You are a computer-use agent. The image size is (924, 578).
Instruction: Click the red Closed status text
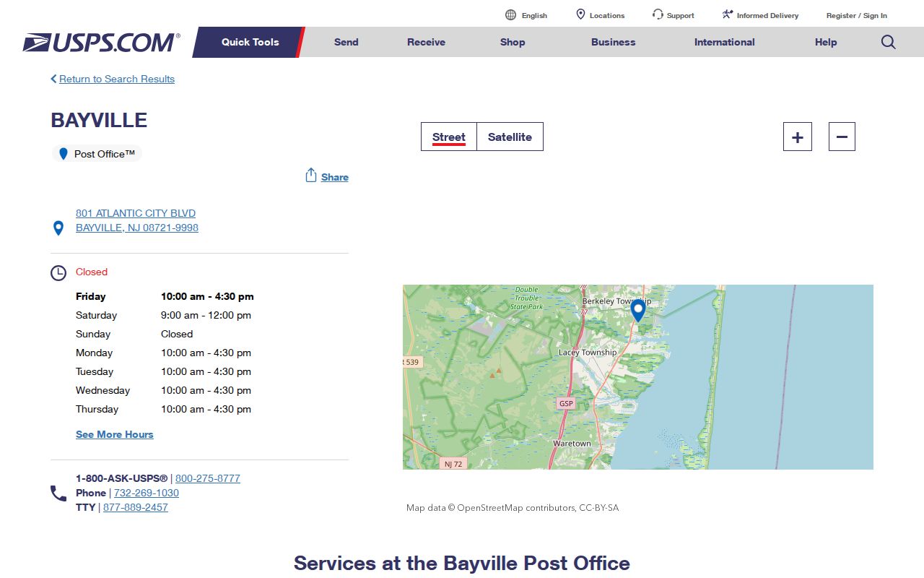(x=92, y=272)
